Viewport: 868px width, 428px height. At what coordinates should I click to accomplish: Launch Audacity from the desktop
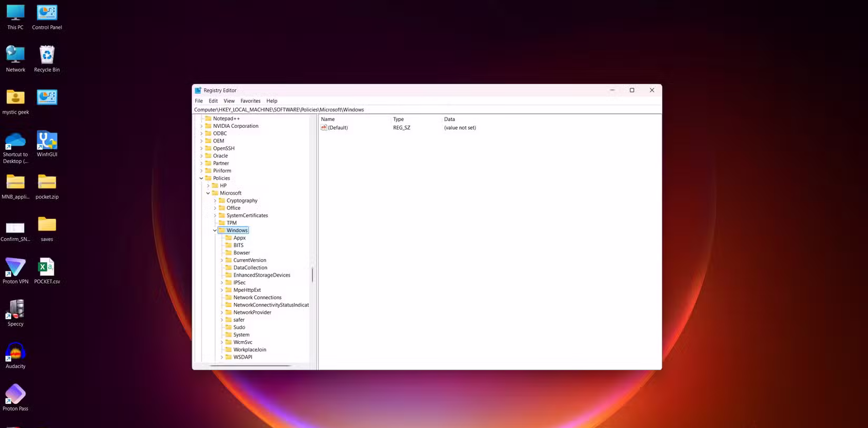pos(15,355)
